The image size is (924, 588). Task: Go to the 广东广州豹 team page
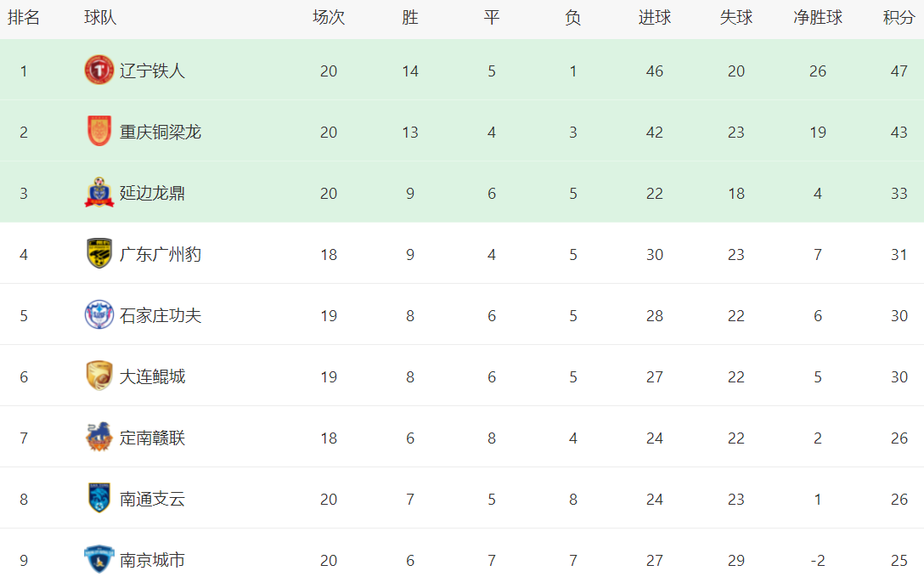point(161,254)
